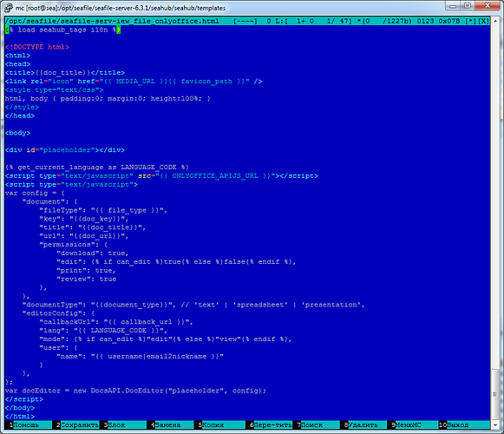
Task: Place cursor on the <!DOCTYPE html> line
Action: click(37, 47)
